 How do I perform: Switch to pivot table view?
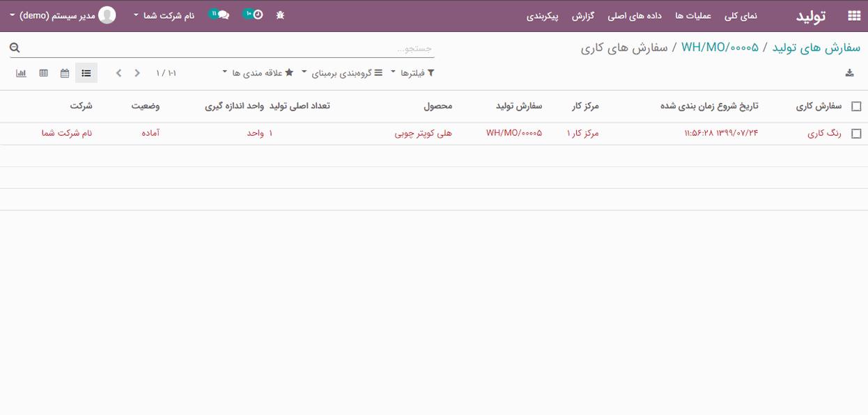click(43, 73)
